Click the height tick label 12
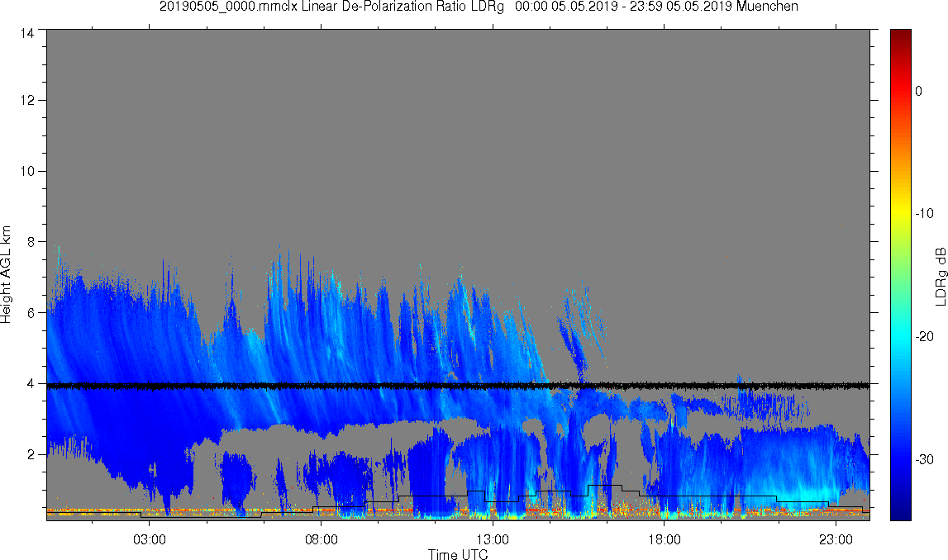Viewport: 948px width, 560px height. tap(26, 100)
